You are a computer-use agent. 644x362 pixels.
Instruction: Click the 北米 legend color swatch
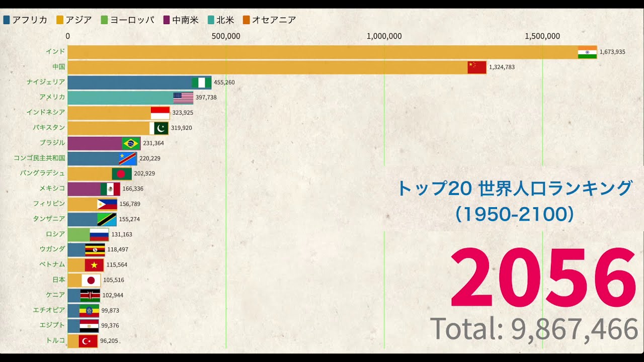[x=211, y=20]
